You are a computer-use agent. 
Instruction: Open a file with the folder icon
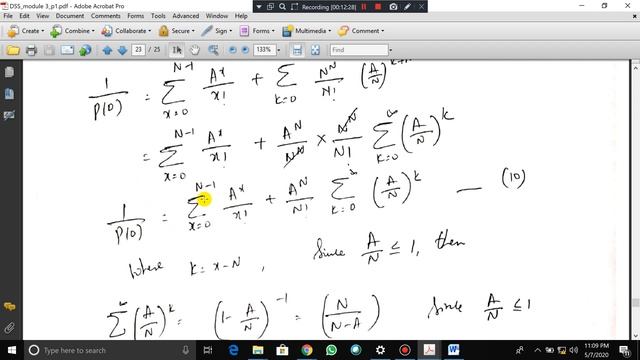tap(13, 50)
